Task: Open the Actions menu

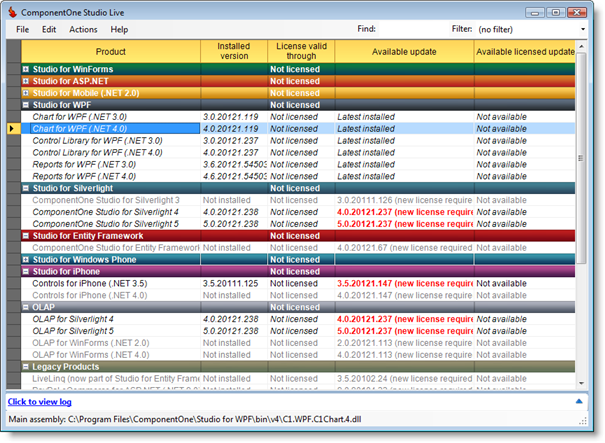Action: [83, 30]
